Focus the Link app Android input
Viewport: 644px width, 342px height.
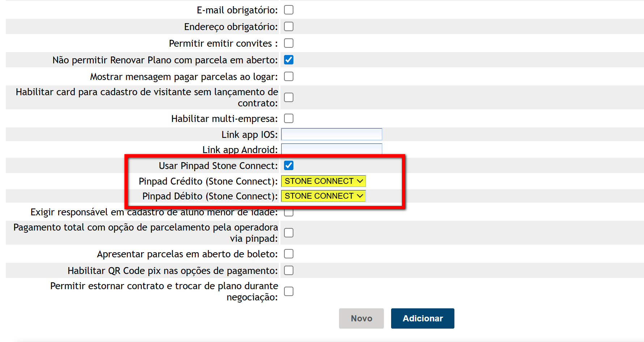[x=331, y=149]
